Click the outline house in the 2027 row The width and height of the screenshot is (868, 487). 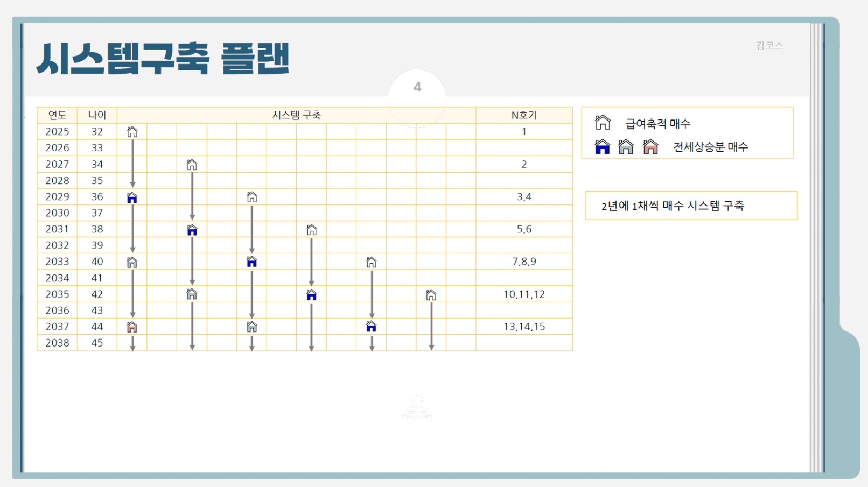click(192, 165)
